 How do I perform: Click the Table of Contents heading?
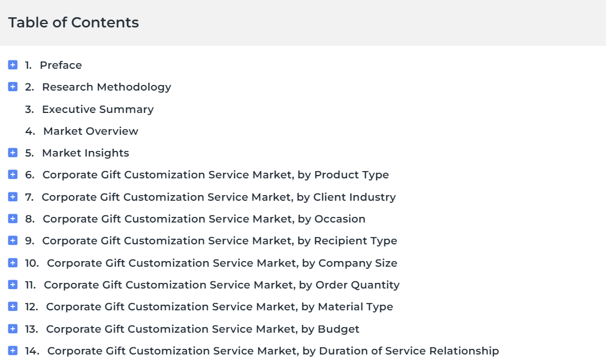[73, 22]
